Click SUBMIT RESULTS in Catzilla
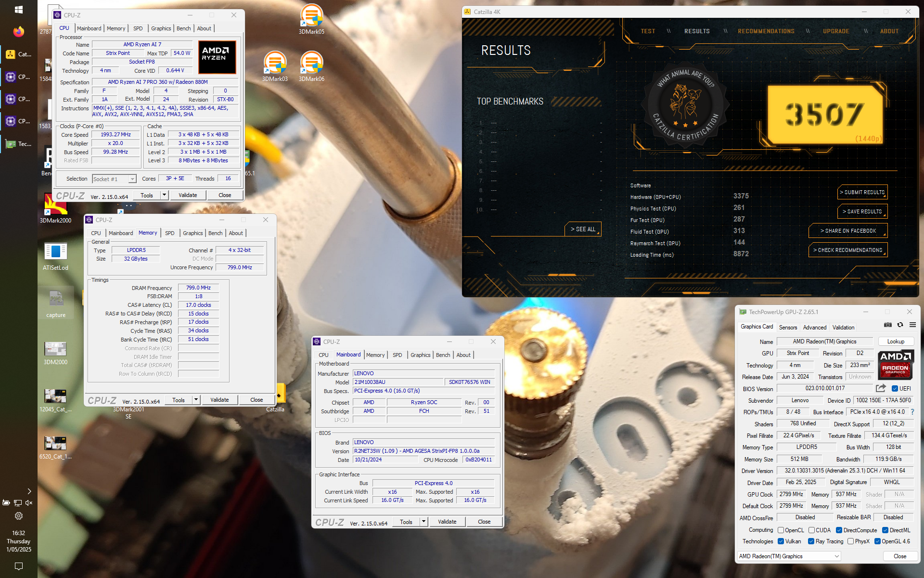 click(862, 192)
